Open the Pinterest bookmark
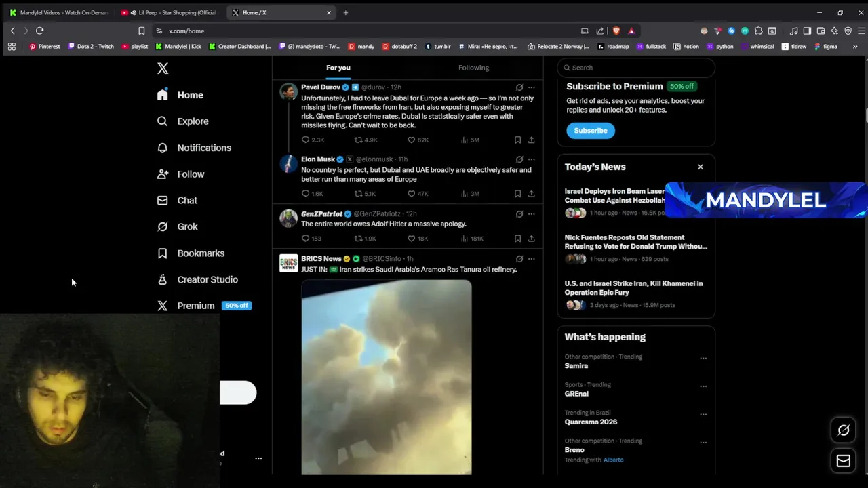The image size is (868, 488). (x=44, y=47)
